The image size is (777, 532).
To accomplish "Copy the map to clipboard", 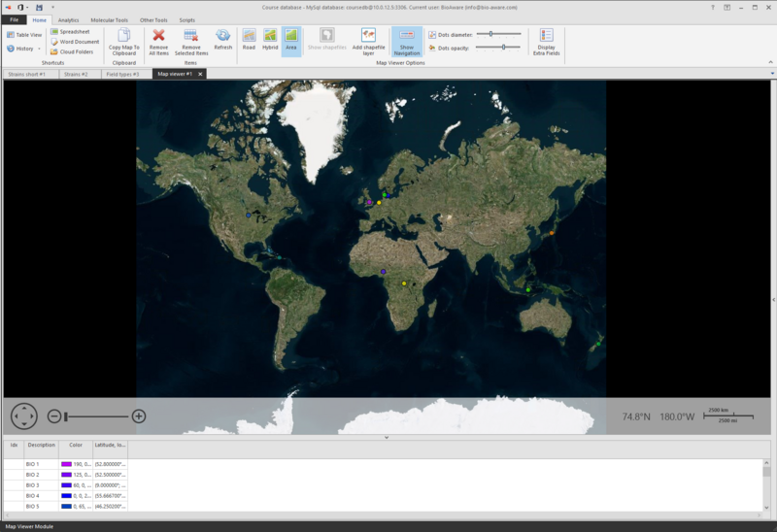I will click(x=123, y=40).
